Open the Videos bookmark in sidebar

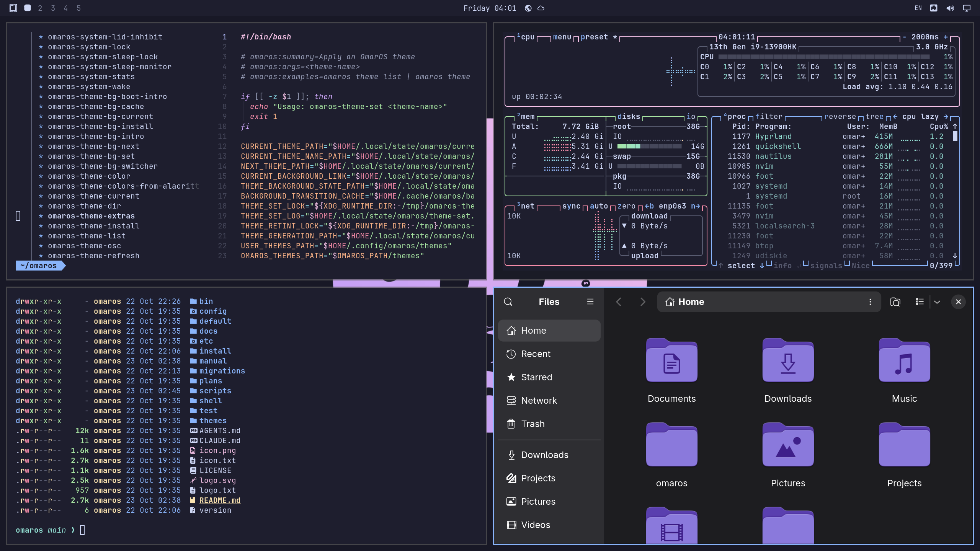549,525
